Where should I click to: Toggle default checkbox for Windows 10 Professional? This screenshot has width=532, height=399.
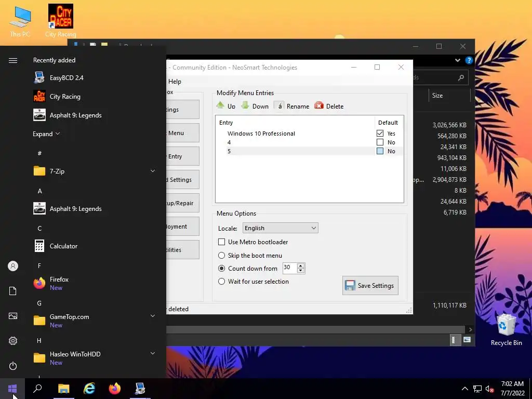click(x=380, y=134)
